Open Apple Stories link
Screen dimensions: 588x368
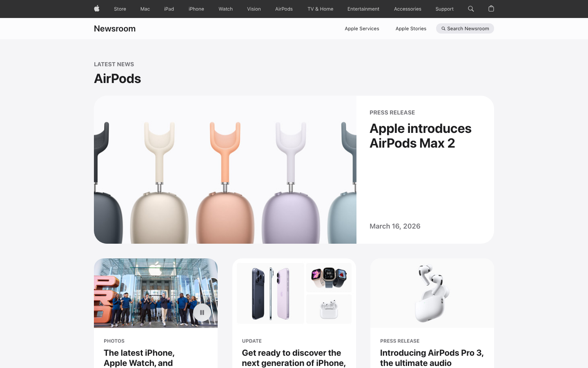(x=411, y=29)
